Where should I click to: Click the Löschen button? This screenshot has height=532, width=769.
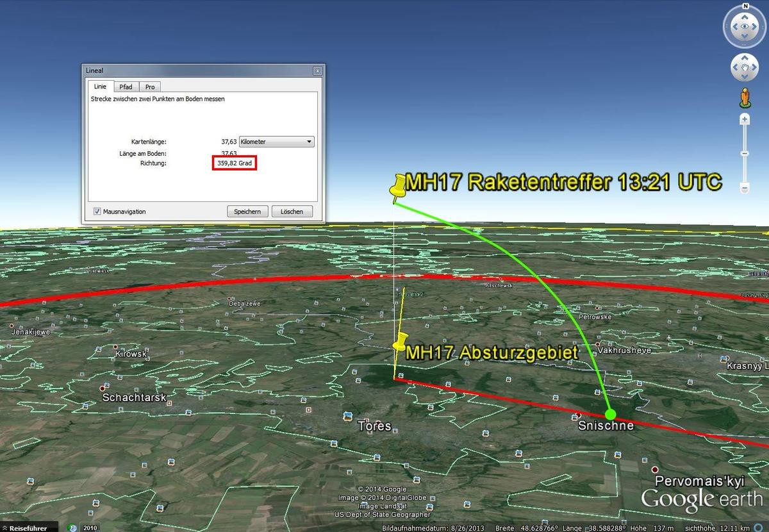292,212
